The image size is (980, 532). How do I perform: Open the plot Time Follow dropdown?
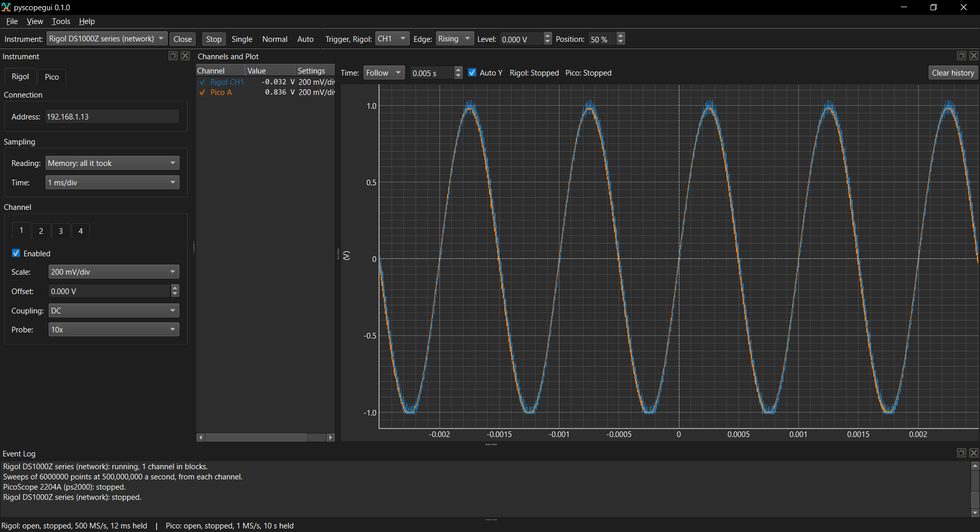(x=384, y=73)
